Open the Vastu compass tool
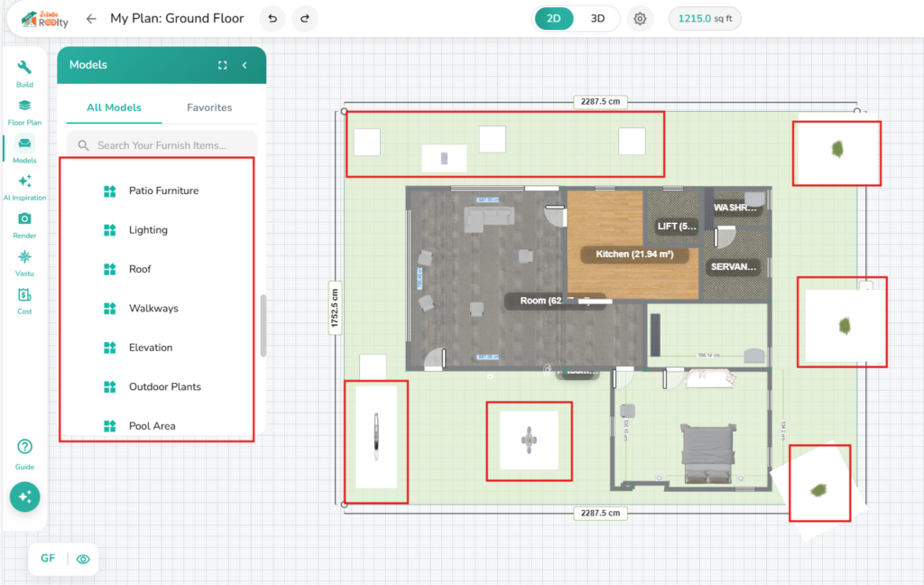Screen dimensions: 924x585 (x=24, y=262)
